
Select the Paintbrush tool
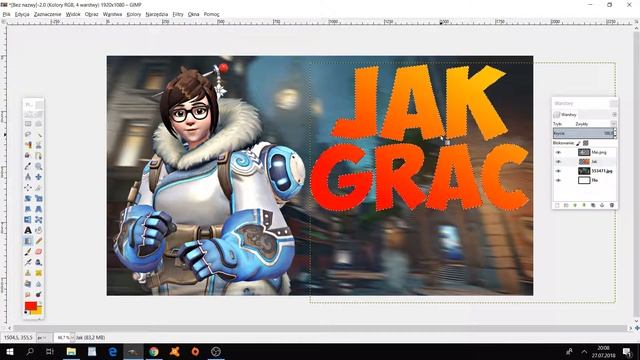coord(28,251)
